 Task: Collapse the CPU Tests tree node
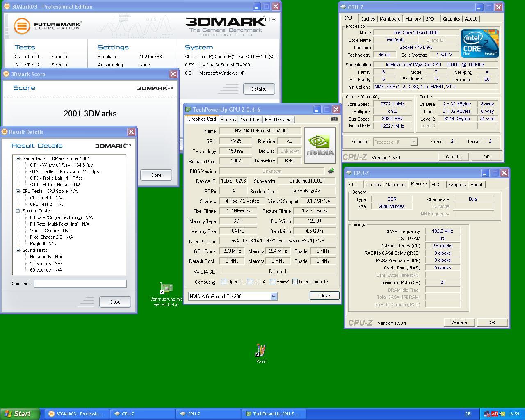[x=18, y=191]
